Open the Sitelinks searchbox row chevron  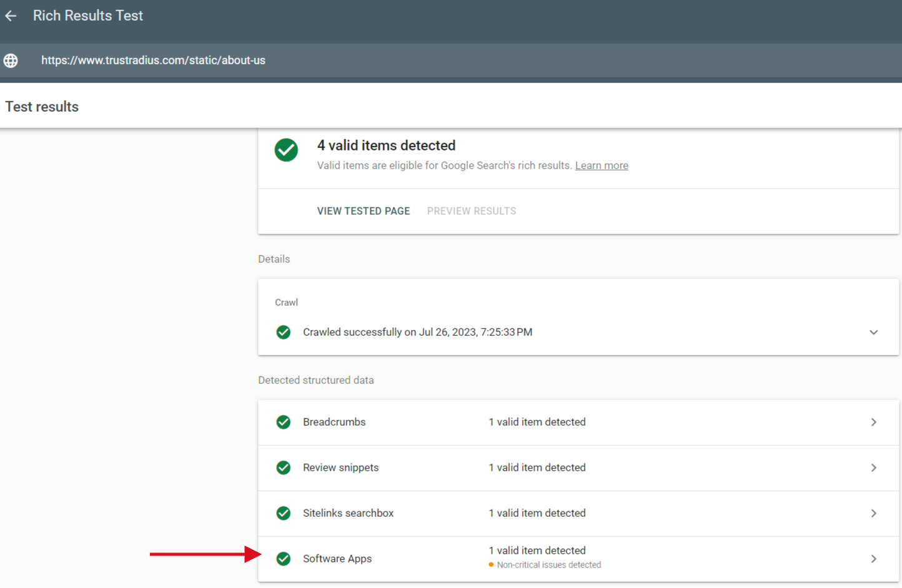(873, 514)
